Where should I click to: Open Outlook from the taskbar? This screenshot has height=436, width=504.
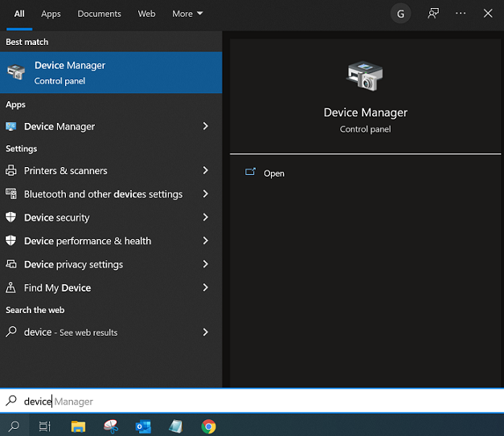(x=144, y=426)
